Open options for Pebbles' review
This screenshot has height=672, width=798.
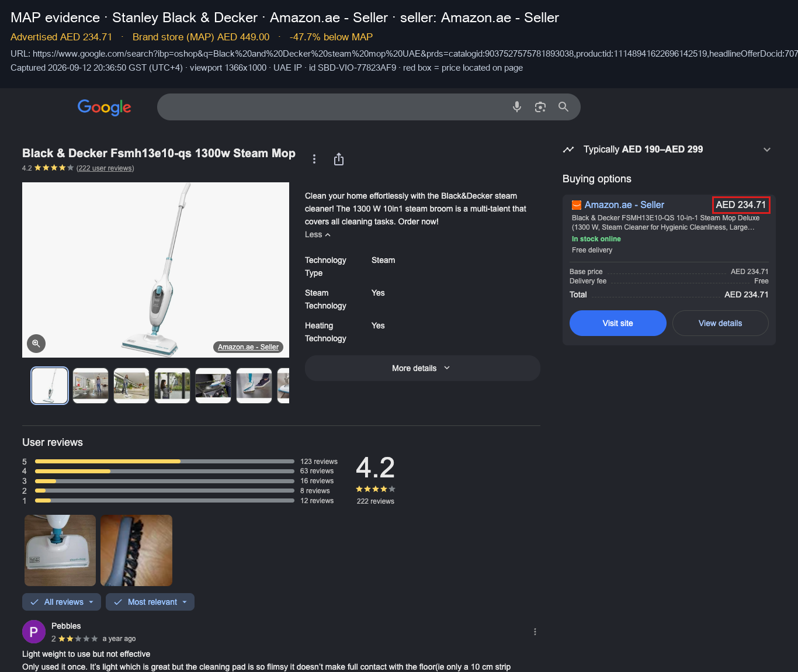535,632
